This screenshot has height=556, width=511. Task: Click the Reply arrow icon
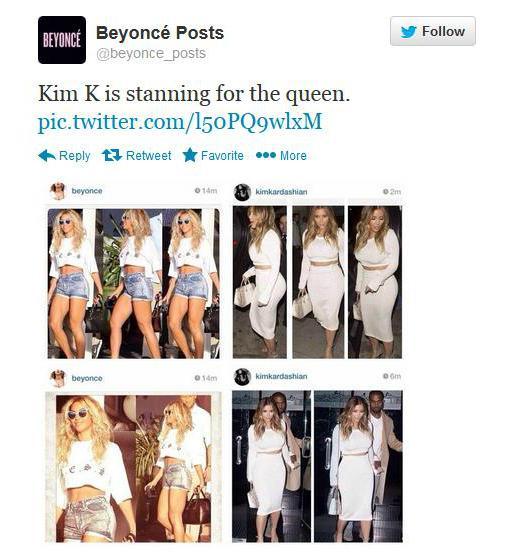[47, 156]
